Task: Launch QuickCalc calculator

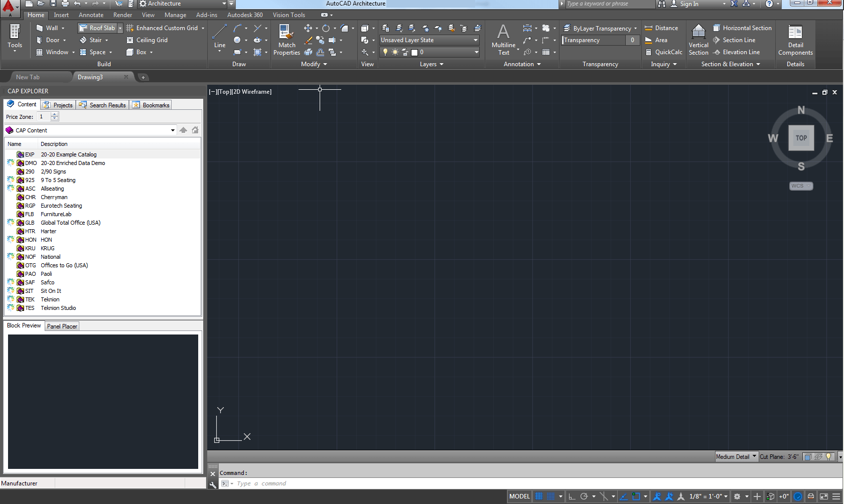Action: tap(663, 52)
